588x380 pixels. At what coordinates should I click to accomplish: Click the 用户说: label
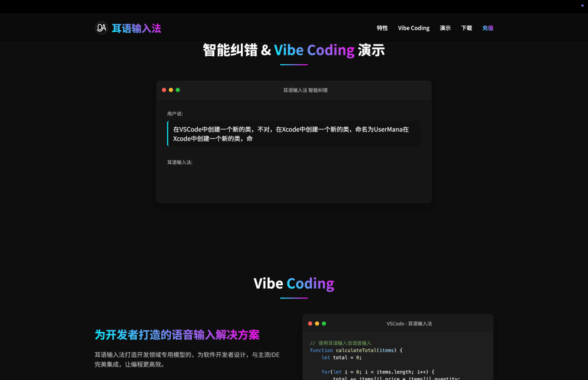pyautogui.click(x=175, y=114)
